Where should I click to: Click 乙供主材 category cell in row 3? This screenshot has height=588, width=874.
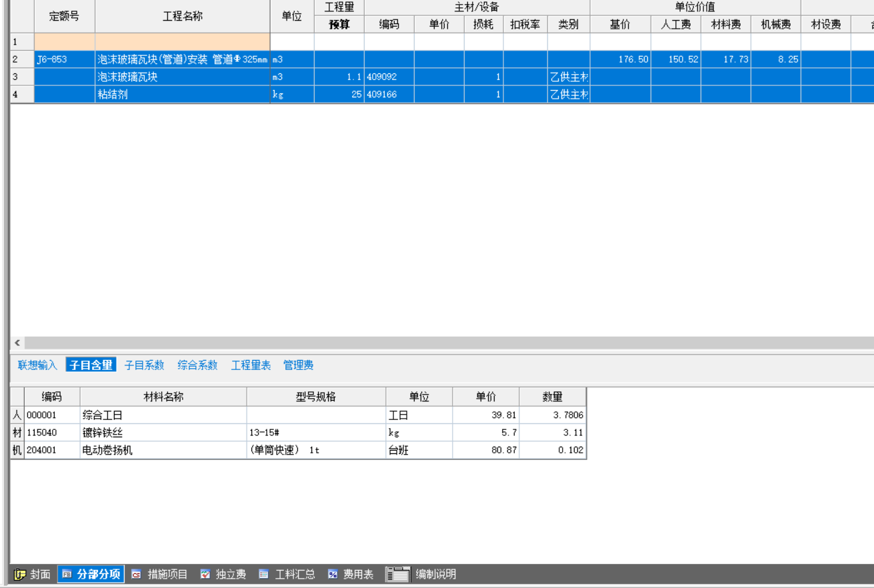[569, 77]
